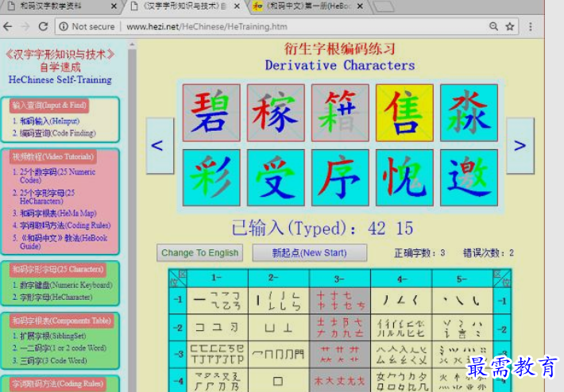The image size is (564, 392).
Task: Click the 视频教程(Video Tutorials) section header
Action: [53, 156]
